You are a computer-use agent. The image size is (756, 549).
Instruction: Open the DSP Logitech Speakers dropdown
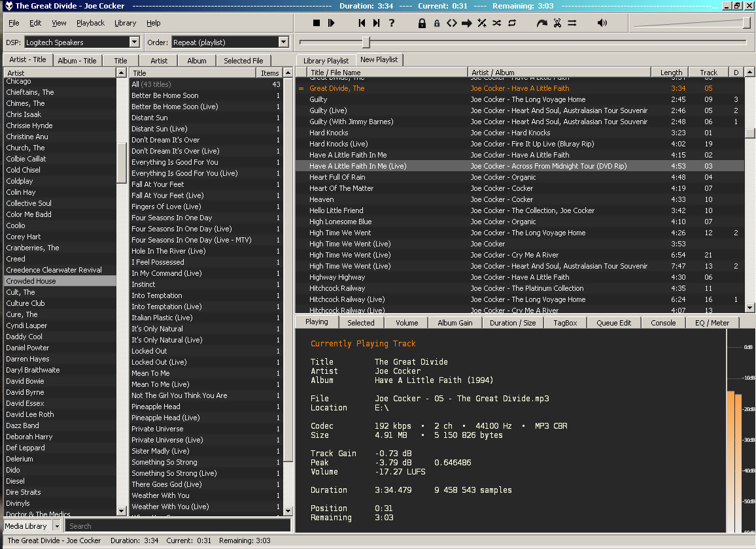pos(134,42)
